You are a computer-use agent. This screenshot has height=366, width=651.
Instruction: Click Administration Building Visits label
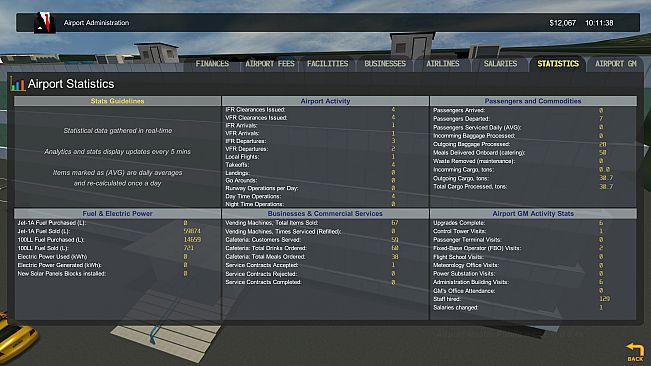(471, 282)
